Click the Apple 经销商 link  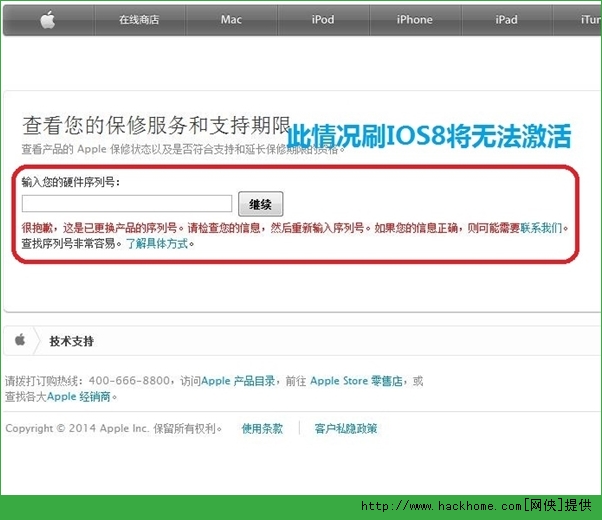coord(80,396)
